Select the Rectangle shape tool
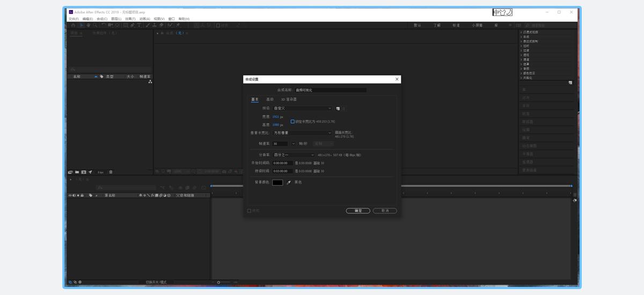644x295 pixels. [x=126, y=25]
